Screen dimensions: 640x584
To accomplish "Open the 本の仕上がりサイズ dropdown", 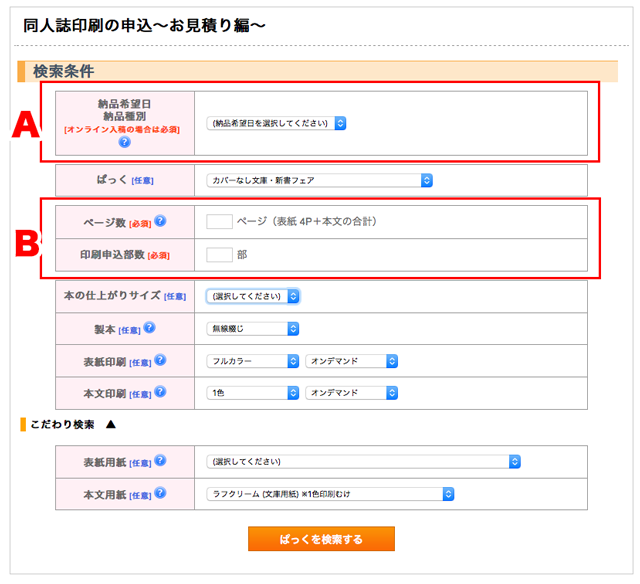I will pyautogui.click(x=253, y=296).
